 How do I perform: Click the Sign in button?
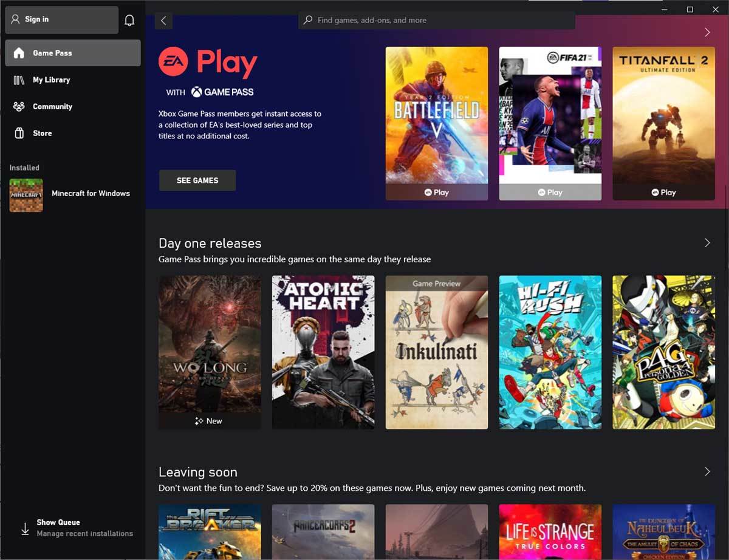61,19
